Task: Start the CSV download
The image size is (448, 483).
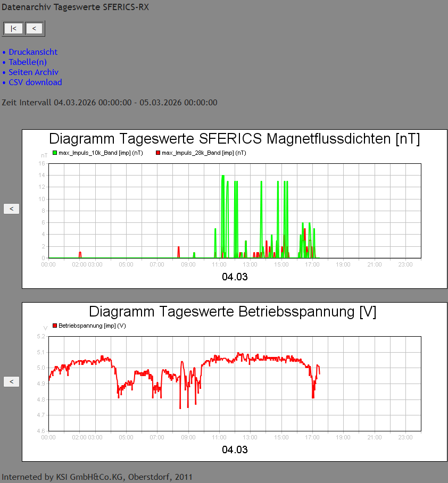Action: (35, 82)
